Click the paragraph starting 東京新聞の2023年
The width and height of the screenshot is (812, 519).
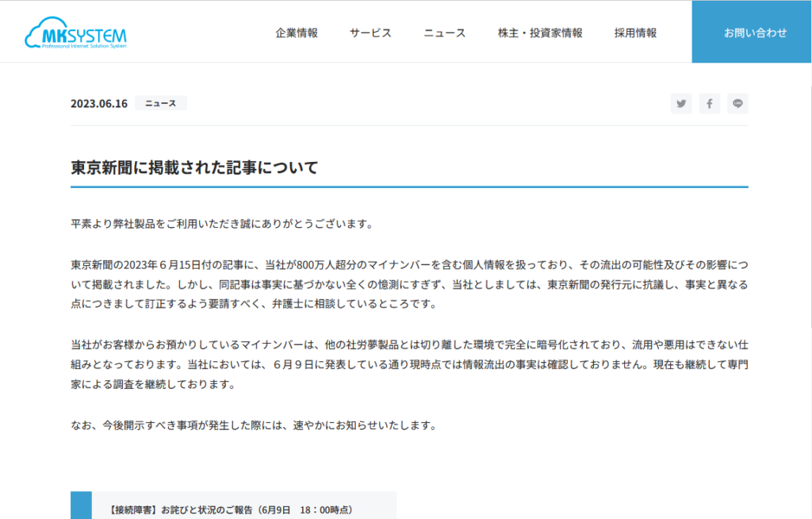click(408, 284)
